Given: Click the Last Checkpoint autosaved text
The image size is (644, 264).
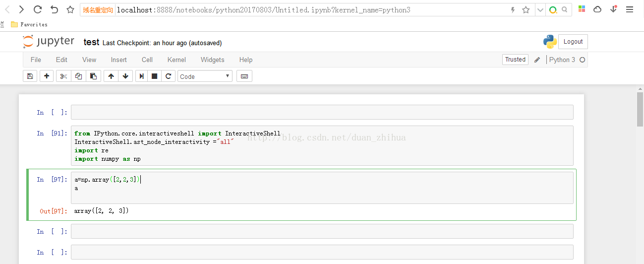Looking at the screenshot, I should (162, 43).
